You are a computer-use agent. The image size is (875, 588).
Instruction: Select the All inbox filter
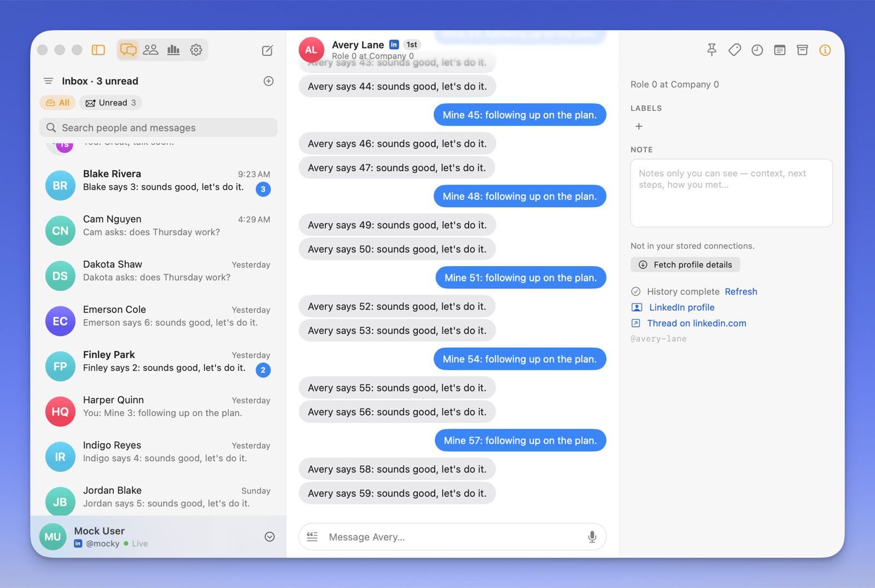pyautogui.click(x=57, y=103)
